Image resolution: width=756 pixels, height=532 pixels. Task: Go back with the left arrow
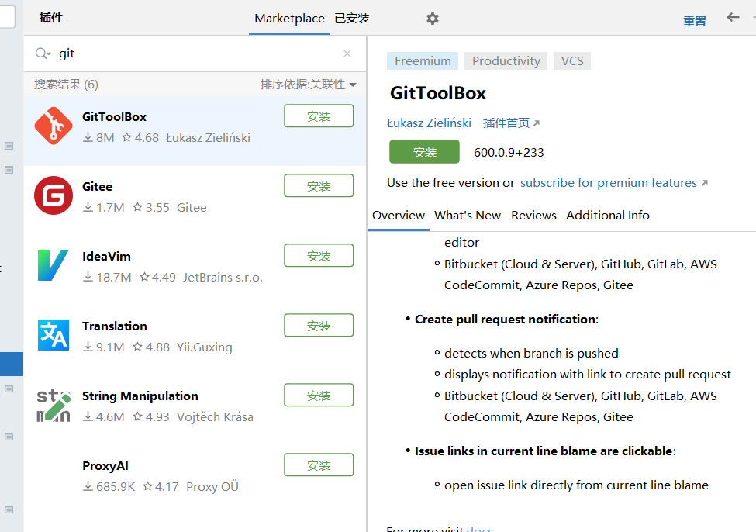click(x=733, y=17)
